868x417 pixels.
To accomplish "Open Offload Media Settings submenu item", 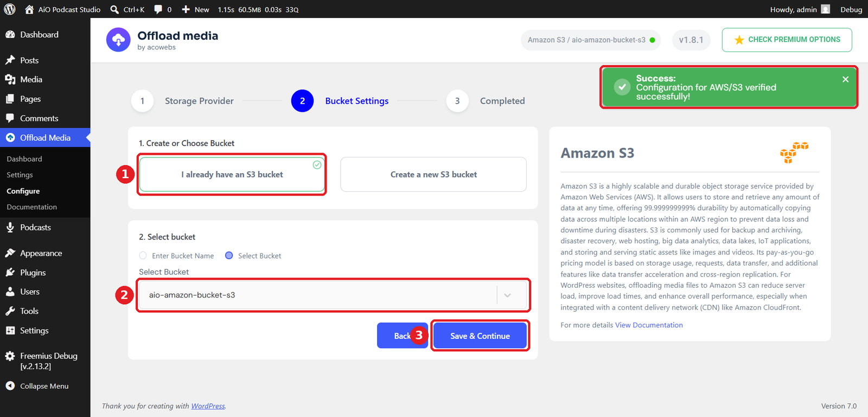I will click(20, 175).
